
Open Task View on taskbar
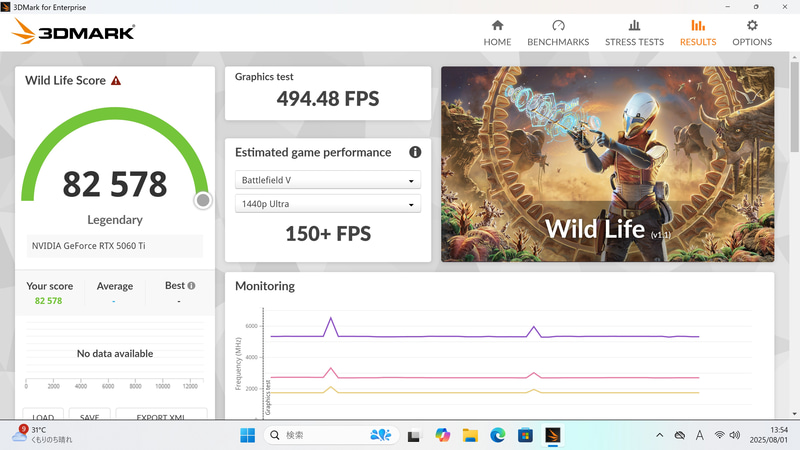tap(414, 435)
